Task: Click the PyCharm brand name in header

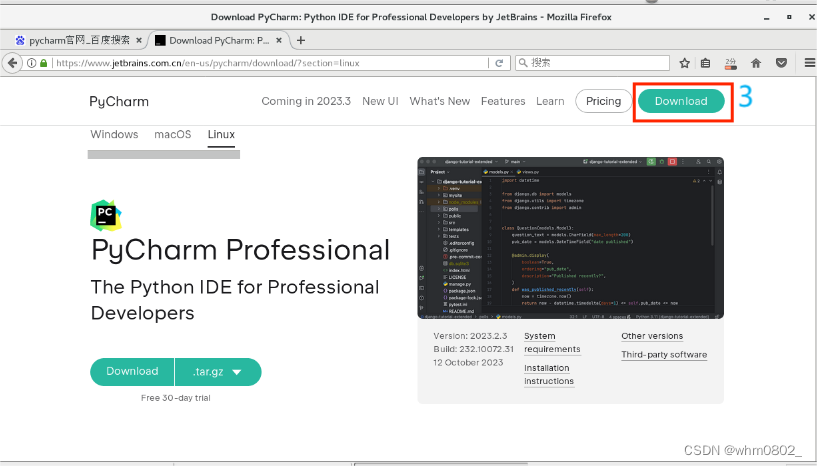Action: (119, 102)
